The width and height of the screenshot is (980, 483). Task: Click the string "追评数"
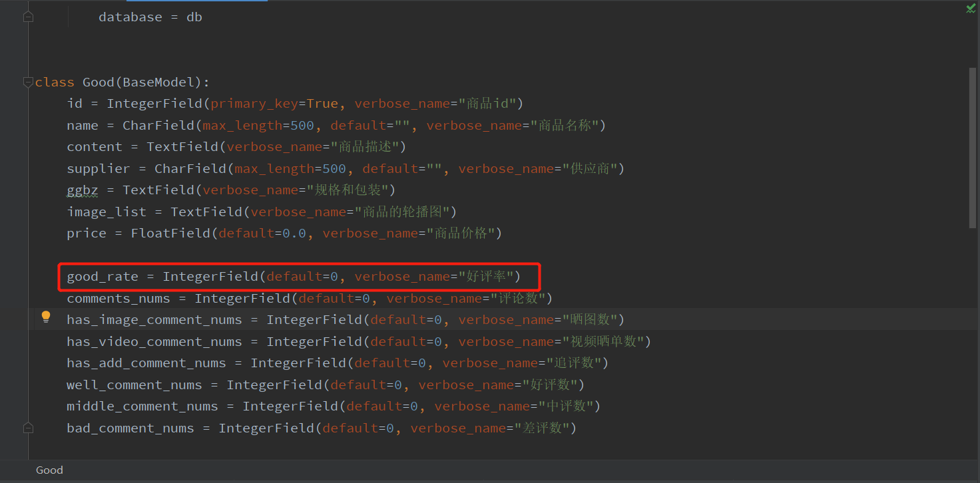[574, 363]
